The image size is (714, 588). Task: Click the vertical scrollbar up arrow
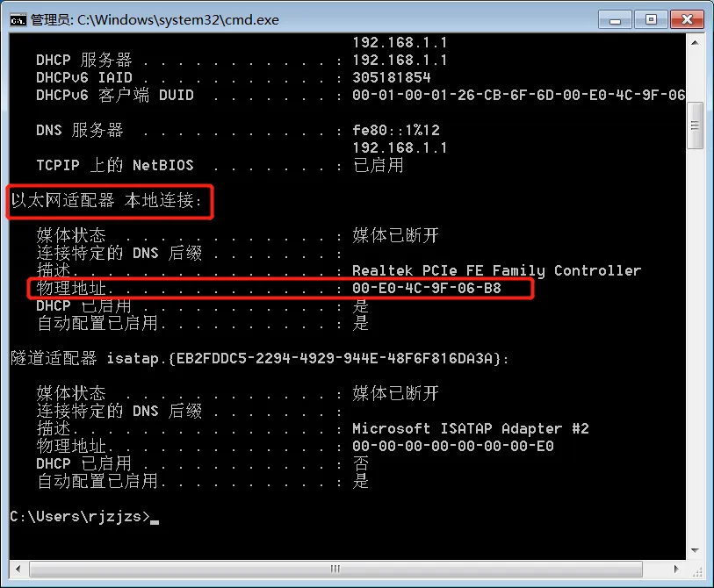pyautogui.click(x=695, y=42)
